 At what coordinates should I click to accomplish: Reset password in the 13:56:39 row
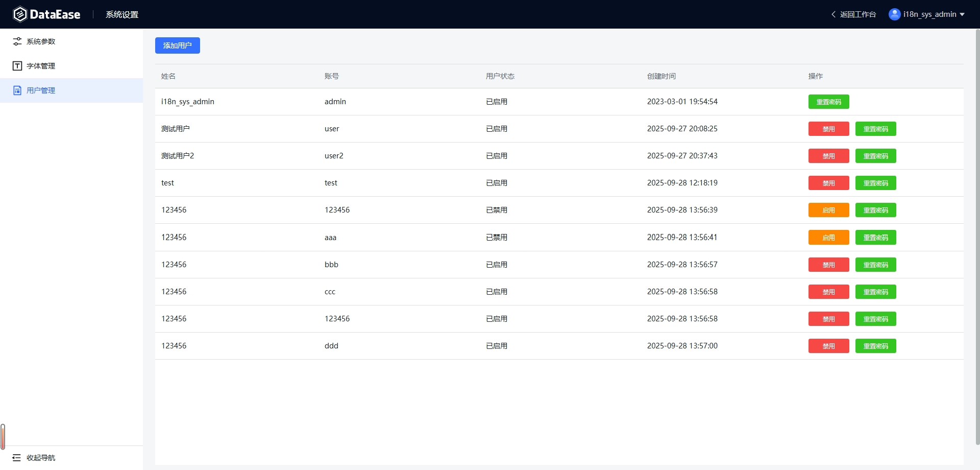[x=876, y=210]
